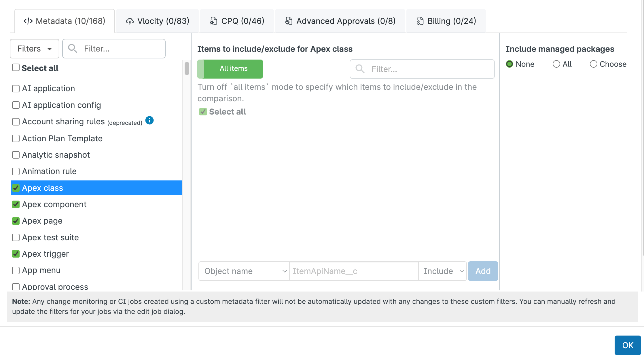Click the Add button
Viewport: 644px width, 358px height.
[x=483, y=271]
